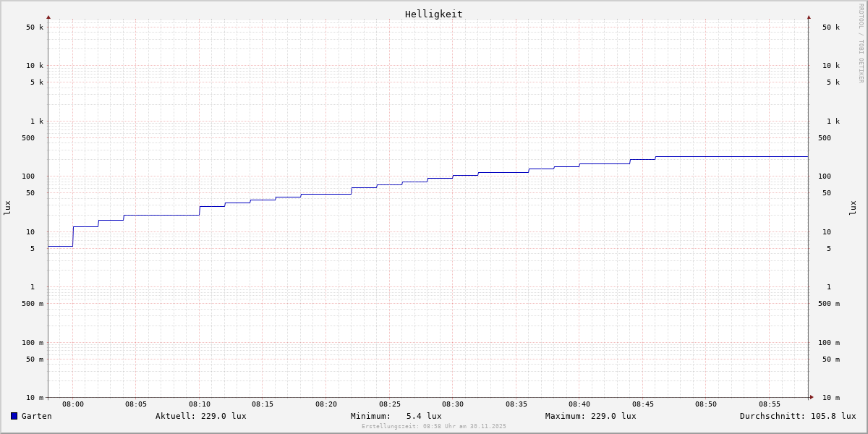The height and width of the screenshot is (434, 868).
Task: Select the Durchschnitt 105.8 lux value
Action: point(797,416)
